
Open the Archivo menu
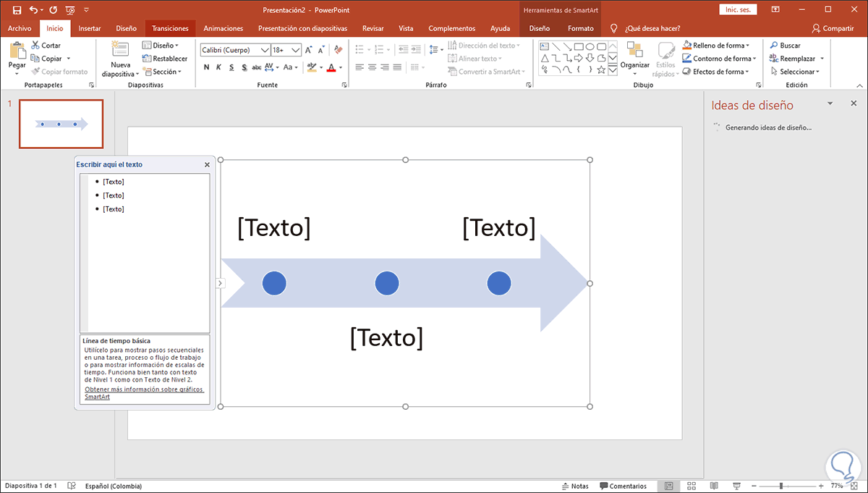(20, 29)
